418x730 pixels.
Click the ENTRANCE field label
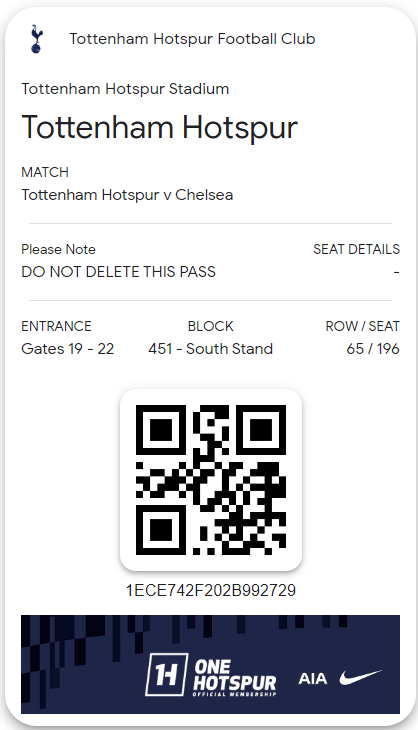click(56, 326)
